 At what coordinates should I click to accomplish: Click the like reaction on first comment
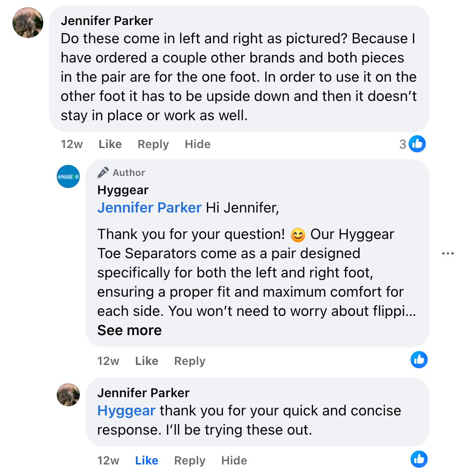pyautogui.click(x=417, y=144)
